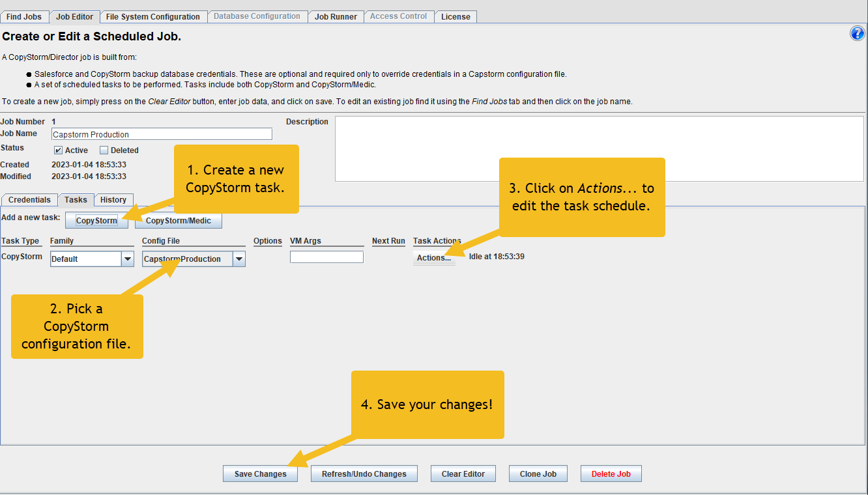Click the Job Number value 1
Viewport: 868px width, 495px height.
[x=54, y=122]
